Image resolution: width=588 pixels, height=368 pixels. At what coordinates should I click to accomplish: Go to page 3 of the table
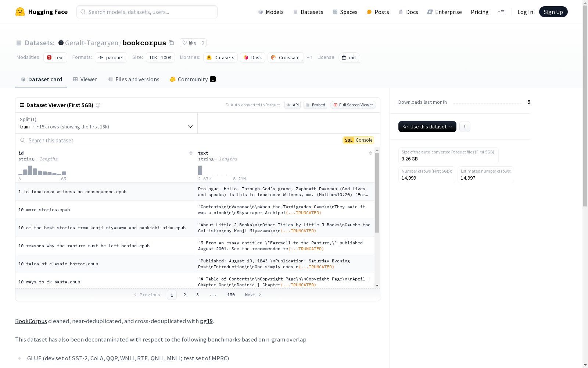[197, 295]
